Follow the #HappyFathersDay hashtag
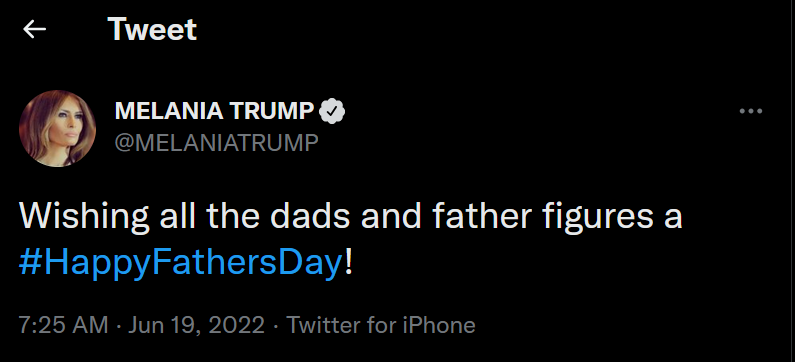 click(x=180, y=263)
